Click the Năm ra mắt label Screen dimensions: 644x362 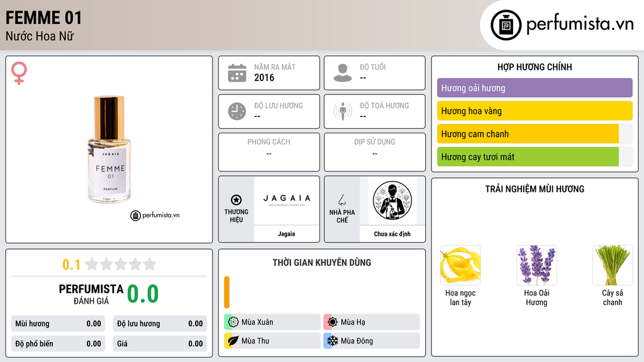(x=275, y=67)
